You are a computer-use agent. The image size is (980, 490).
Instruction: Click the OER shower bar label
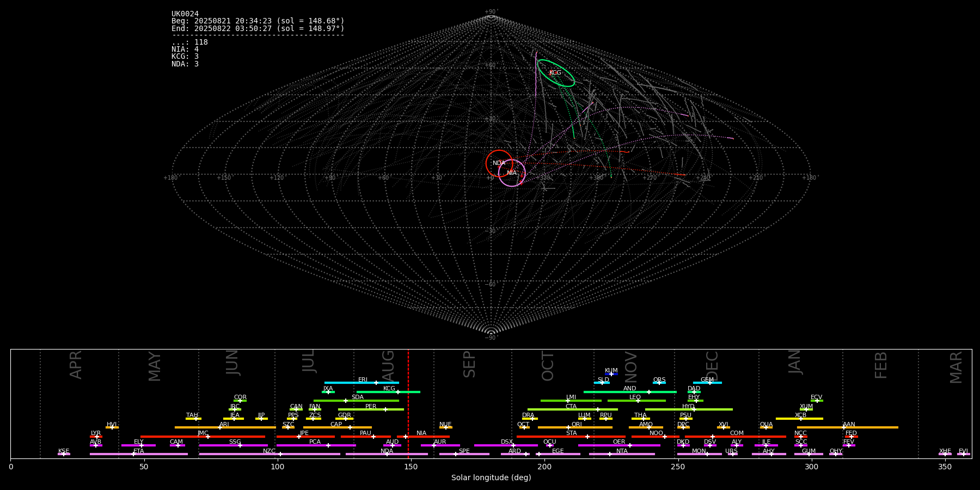pyautogui.click(x=619, y=442)
